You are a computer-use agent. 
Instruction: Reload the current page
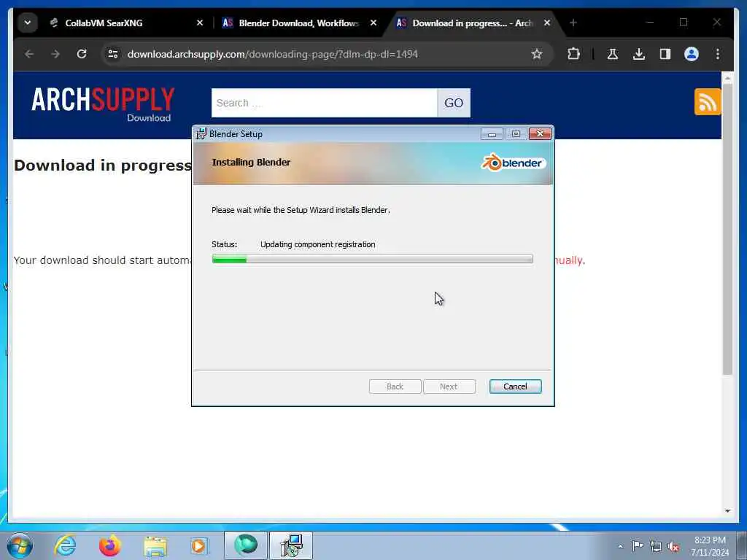coord(82,54)
